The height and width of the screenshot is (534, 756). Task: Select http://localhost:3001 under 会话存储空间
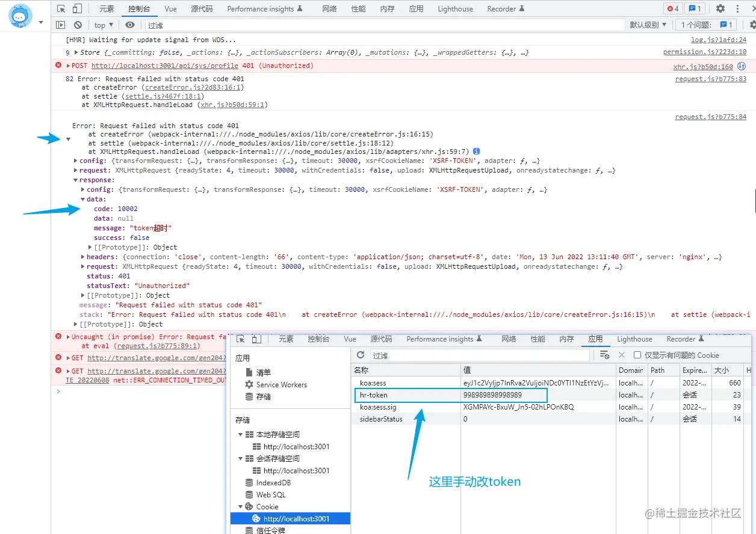click(x=296, y=471)
